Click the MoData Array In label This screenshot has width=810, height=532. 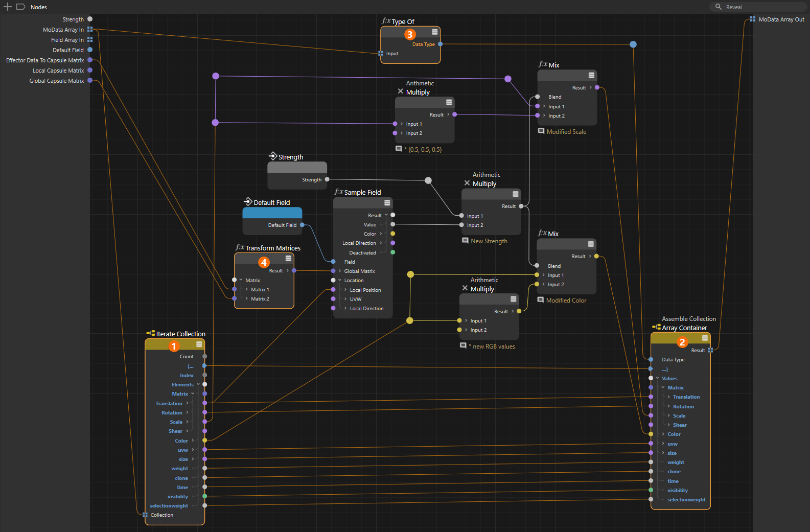63,30
